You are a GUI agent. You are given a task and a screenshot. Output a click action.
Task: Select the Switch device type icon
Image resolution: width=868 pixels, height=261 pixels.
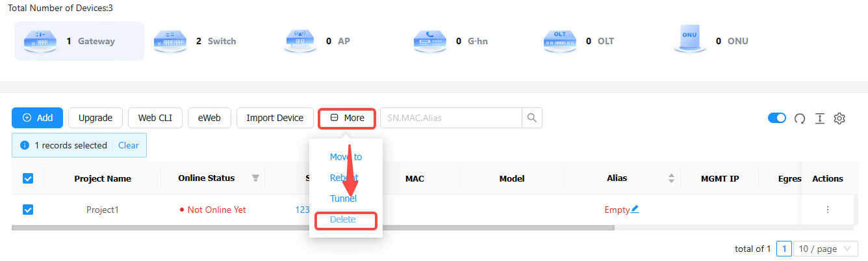pyautogui.click(x=170, y=41)
